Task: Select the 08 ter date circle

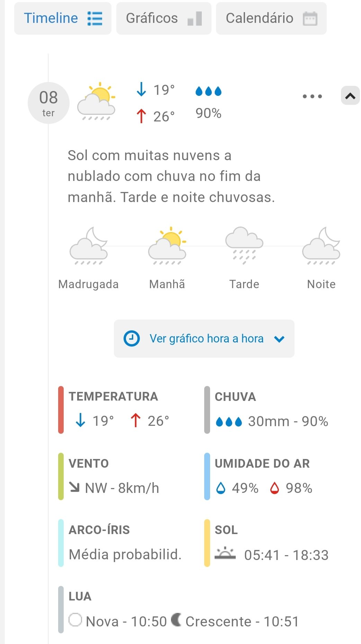Action: click(48, 103)
